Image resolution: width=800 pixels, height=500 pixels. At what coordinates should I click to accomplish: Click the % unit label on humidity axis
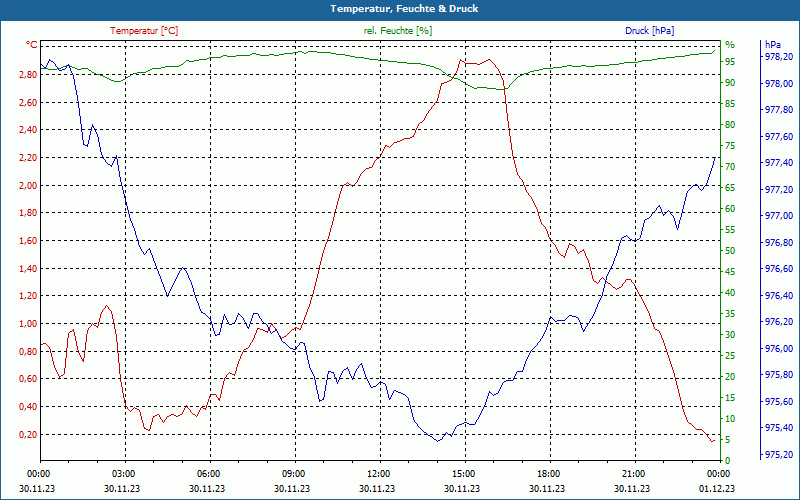(x=730, y=45)
